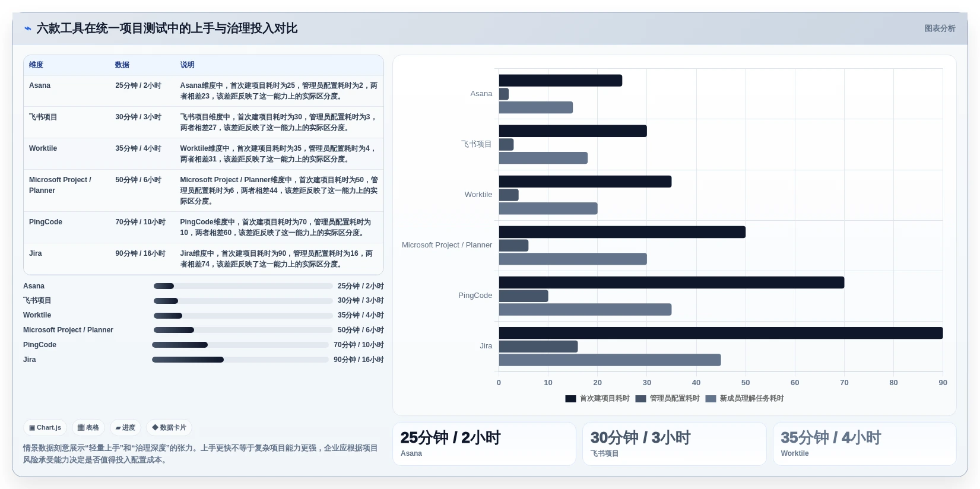Click the Jira progress bar

pyautogui.click(x=240, y=360)
